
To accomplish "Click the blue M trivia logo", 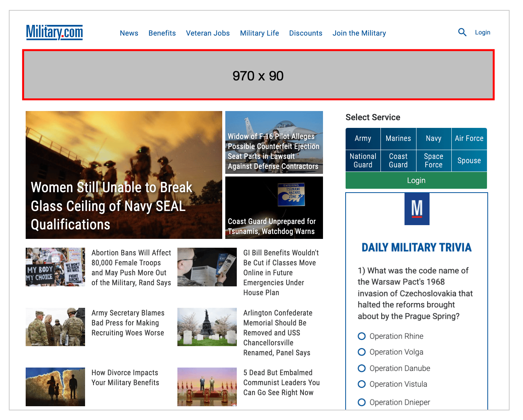I will click(417, 209).
